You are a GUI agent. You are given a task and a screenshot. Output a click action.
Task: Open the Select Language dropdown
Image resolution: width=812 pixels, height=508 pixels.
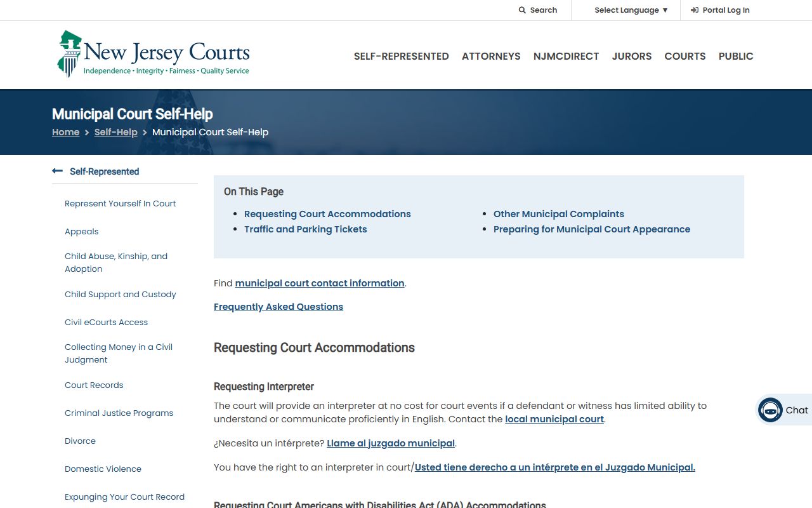(x=631, y=10)
